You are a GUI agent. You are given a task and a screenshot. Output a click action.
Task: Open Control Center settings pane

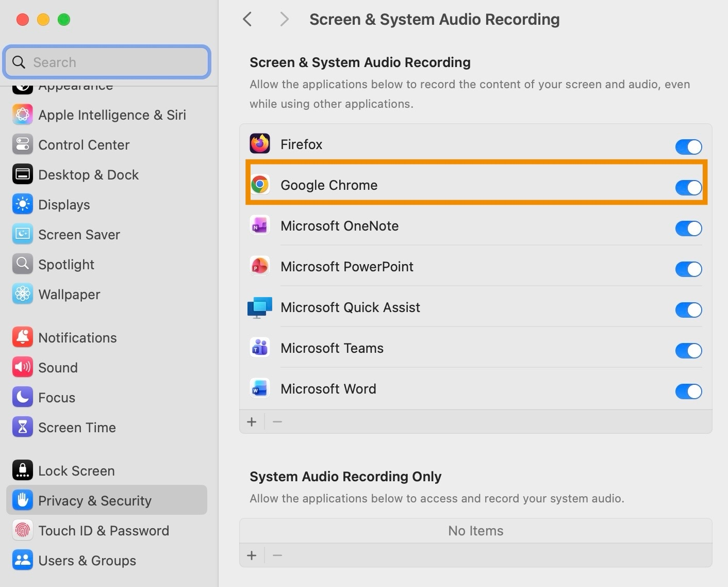click(84, 145)
